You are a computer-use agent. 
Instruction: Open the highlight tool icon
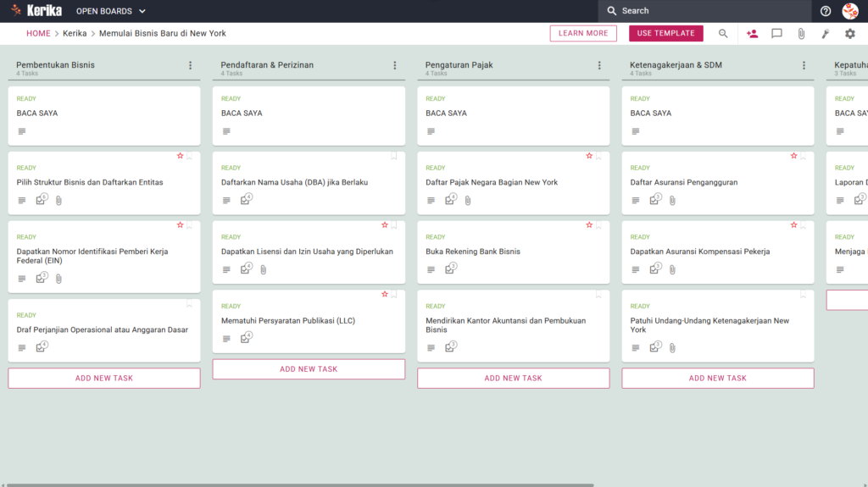[x=826, y=34]
